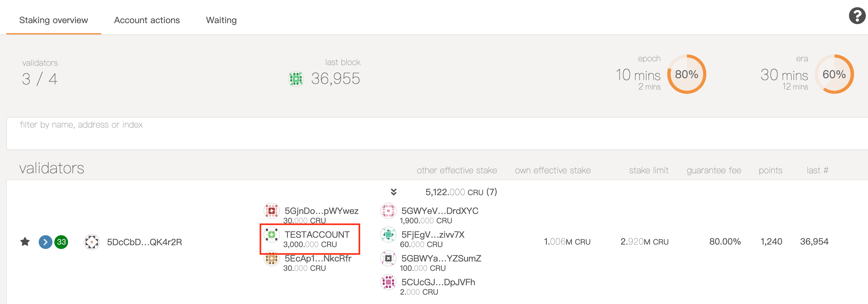Click the 5FjEgV...zivv7X nominator identicon
This screenshot has height=304, width=868.
[388, 235]
